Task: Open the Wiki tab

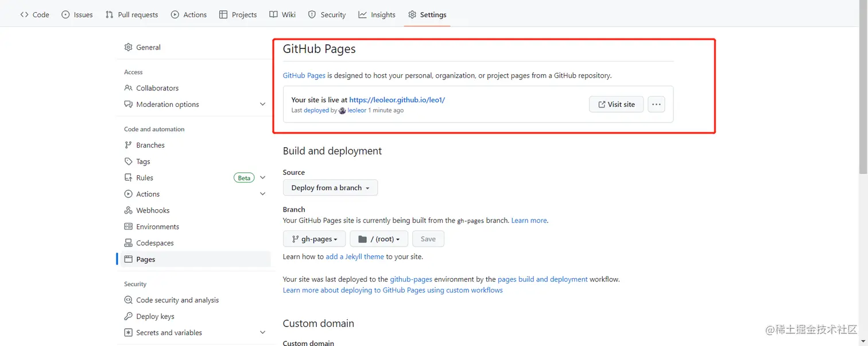Action: [282, 14]
